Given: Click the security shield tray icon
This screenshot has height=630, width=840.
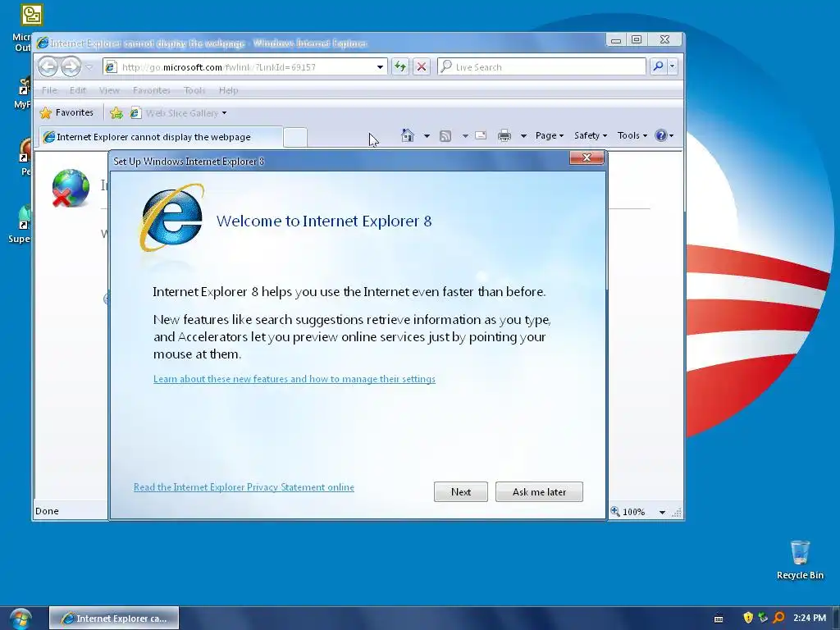Looking at the screenshot, I should [748, 618].
